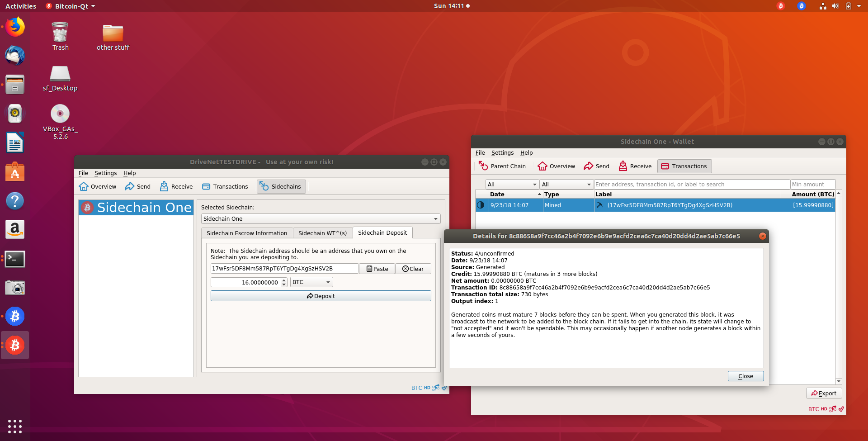This screenshot has width=868, height=441.
Task: Launch LibreOffice Writer from dock
Action: [15, 143]
